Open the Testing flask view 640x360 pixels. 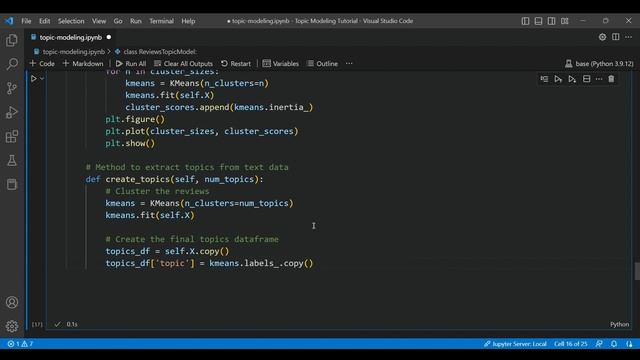coord(12,160)
